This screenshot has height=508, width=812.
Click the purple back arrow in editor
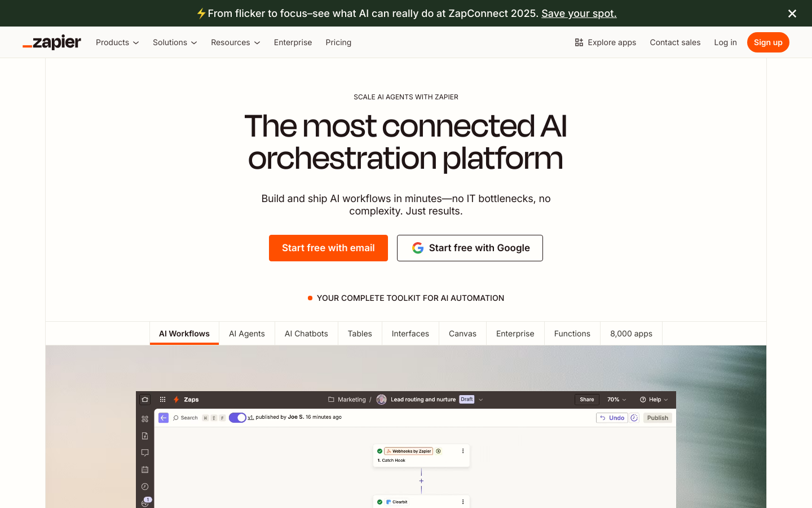tap(164, 418)
